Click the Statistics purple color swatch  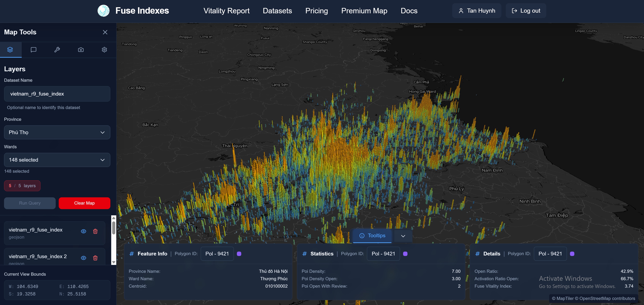pos(405,254)
